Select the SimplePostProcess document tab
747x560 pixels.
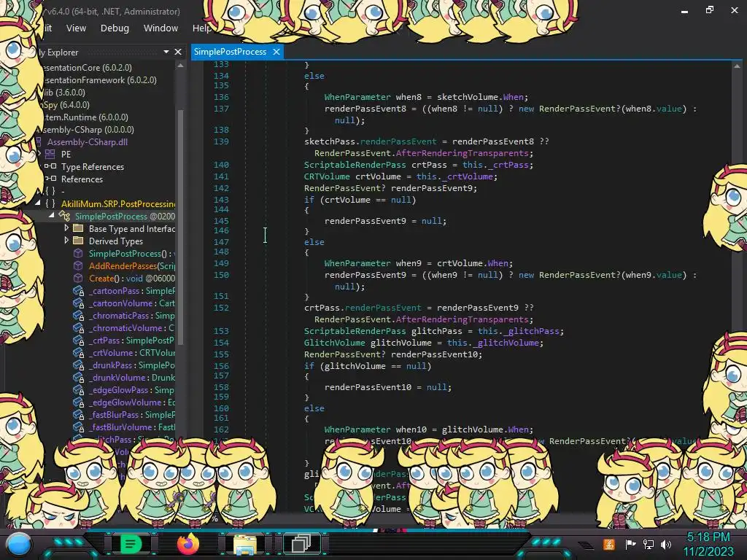pyautogui.click(x=230, y=52)
